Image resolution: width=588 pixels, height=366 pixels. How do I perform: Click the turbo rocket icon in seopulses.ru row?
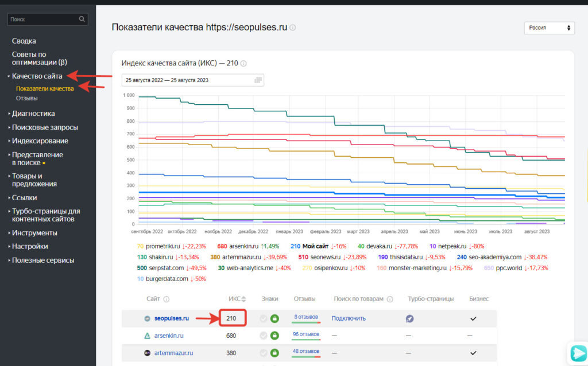409,318
